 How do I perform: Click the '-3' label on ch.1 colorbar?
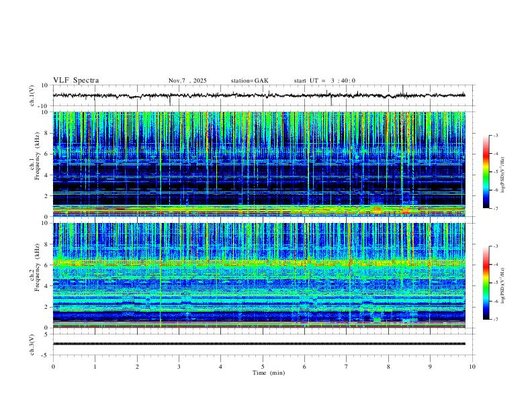click(495, 135)
